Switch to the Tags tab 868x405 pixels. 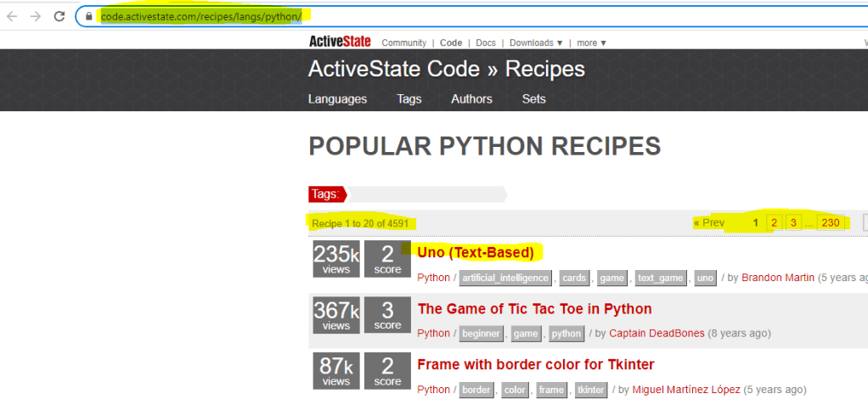coord(409,98)
